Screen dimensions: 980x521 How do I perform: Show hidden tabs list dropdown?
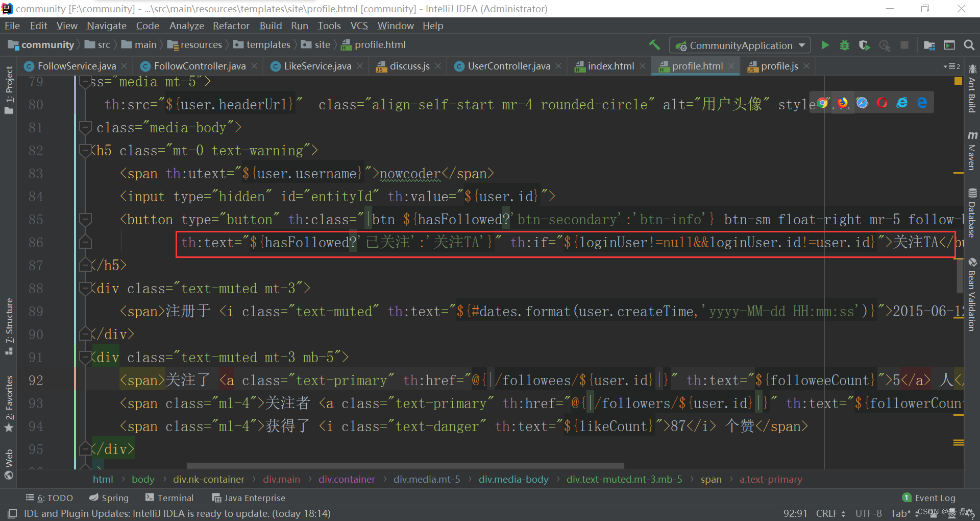(x=952, y=66)
